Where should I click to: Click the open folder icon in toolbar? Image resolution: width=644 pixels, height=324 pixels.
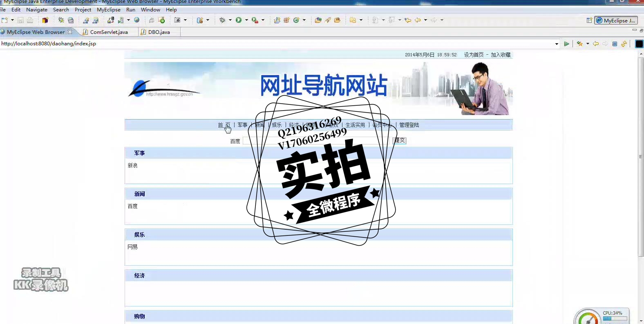318,20
